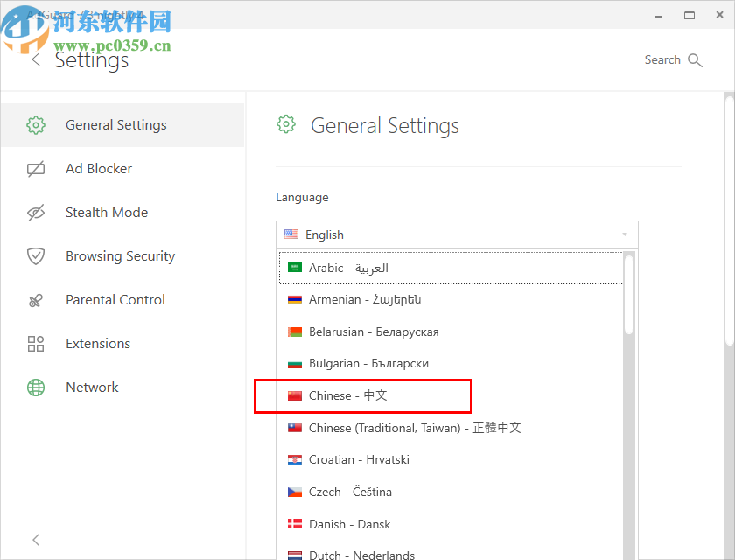Switch to the Browsing Security section
Screen dimensions: 735x560
coord(120,255)
